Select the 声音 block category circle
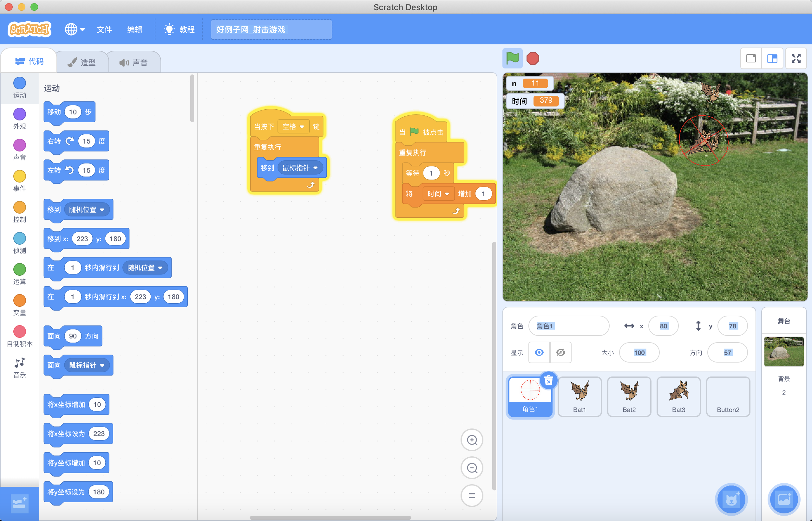The width and height of the screenshot is (812, 521). click(x=20, y=145)
